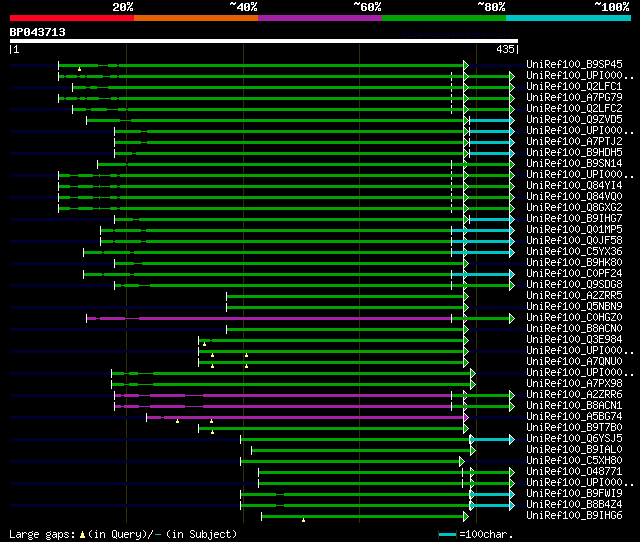Select subject label UniRef100_C0HGZ0
Image resolution: width=640 pixels, height=542 pixels.
[574, 318]
